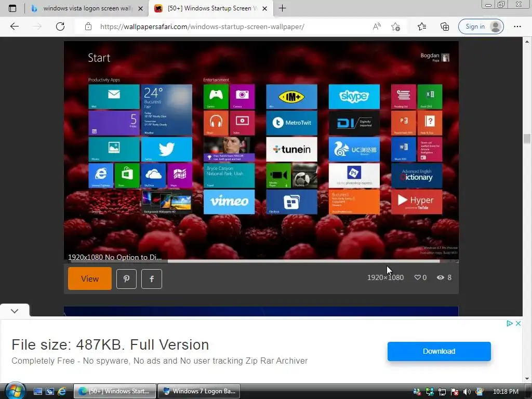Close the ad with X icon
Image resolution: width=532 pixels, height=399 pixels.
coord(518,323)
